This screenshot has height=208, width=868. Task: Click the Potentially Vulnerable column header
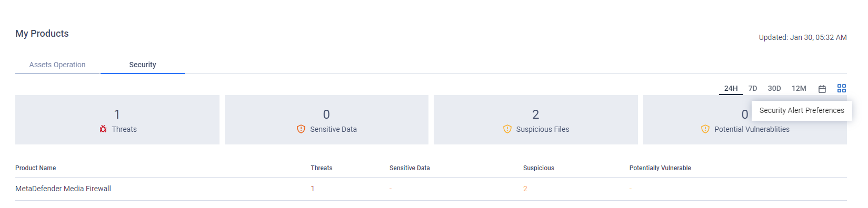click(x=660, y=168)
